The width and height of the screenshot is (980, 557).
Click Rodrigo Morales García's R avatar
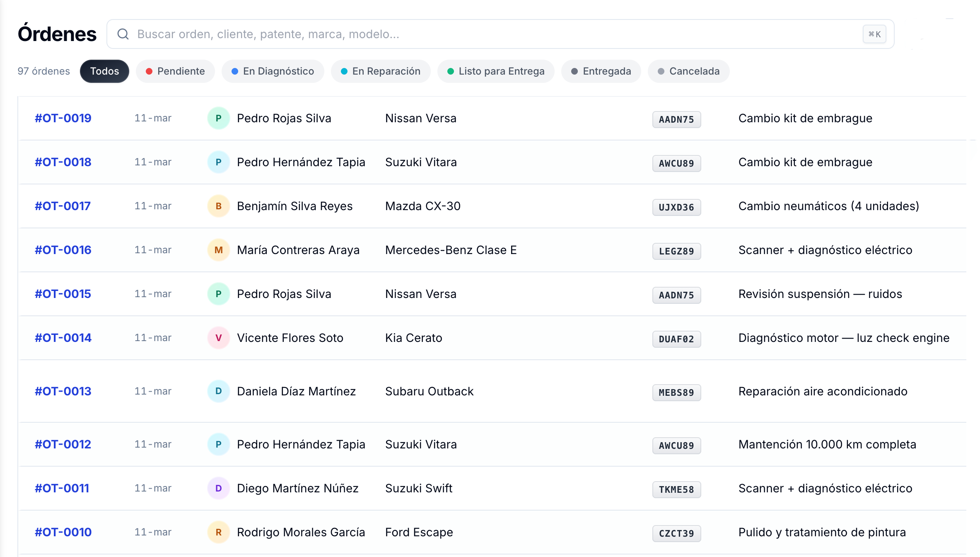219,532
